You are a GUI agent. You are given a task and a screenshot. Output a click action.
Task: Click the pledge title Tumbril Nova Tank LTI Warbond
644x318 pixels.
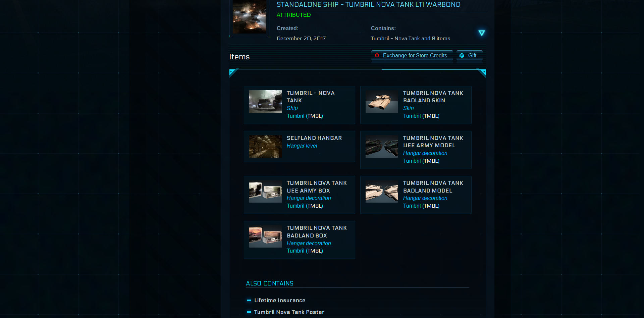[x=368, y=5]
